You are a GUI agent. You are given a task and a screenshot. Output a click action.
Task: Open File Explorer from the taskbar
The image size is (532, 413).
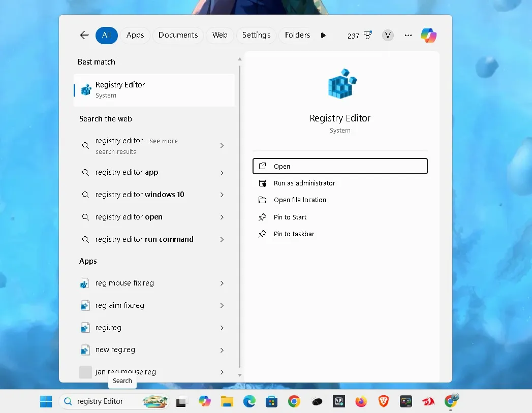(x=227, y=401)
